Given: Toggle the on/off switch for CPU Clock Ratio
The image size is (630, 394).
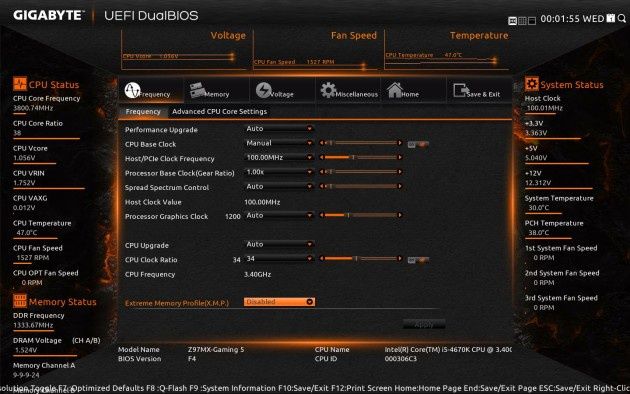Looking at the screenshot, I should (418, 260).
